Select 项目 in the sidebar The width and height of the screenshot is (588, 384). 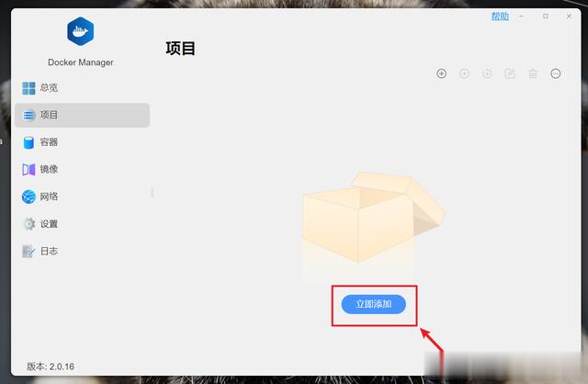point(82,115)
